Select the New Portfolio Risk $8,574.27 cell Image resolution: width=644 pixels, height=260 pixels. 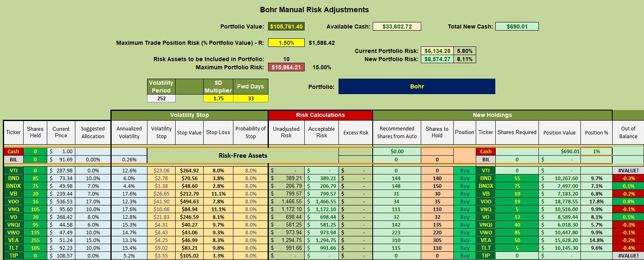point(437,59)
